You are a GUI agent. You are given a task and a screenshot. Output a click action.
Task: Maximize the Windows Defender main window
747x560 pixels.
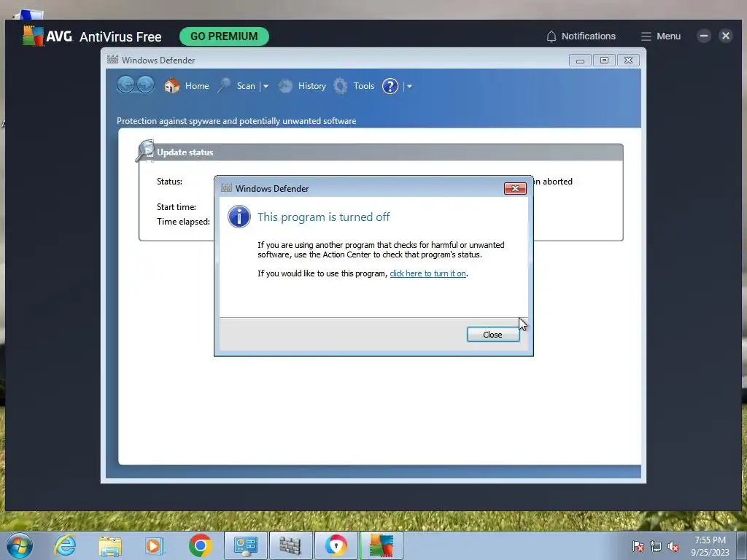pos(604,61)
